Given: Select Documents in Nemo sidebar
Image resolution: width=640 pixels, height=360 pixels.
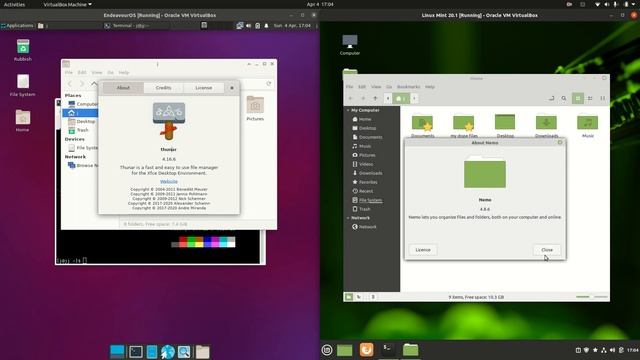Looking at the screenshot, I should click(x=367, y=137).
